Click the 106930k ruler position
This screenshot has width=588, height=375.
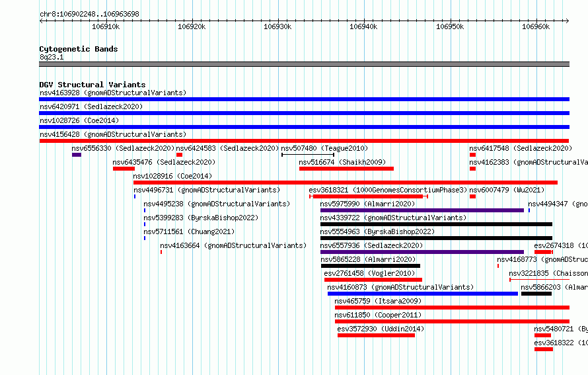pyautogui.click(x=278, y=26)
